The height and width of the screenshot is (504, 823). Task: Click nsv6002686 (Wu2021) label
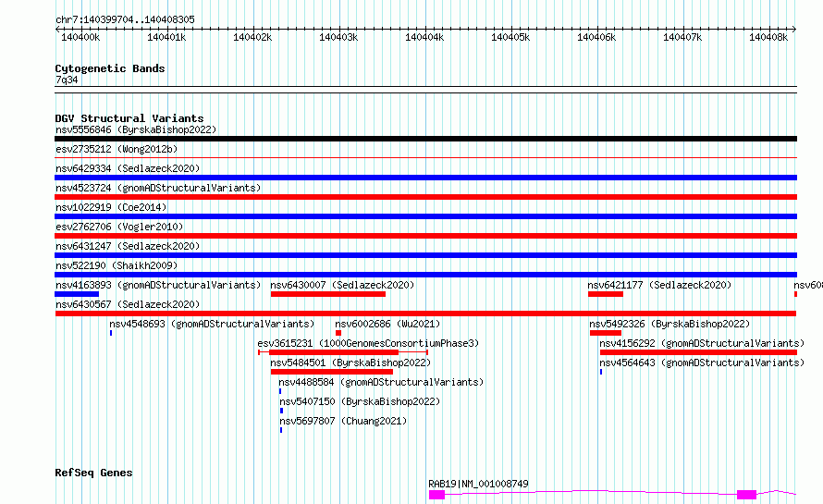click(x=387, y=324)
